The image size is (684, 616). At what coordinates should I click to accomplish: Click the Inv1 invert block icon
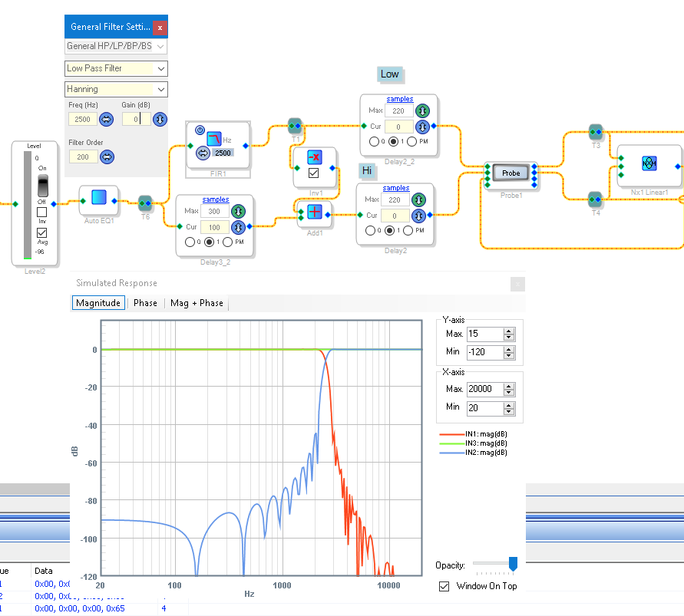pos(313,158)
